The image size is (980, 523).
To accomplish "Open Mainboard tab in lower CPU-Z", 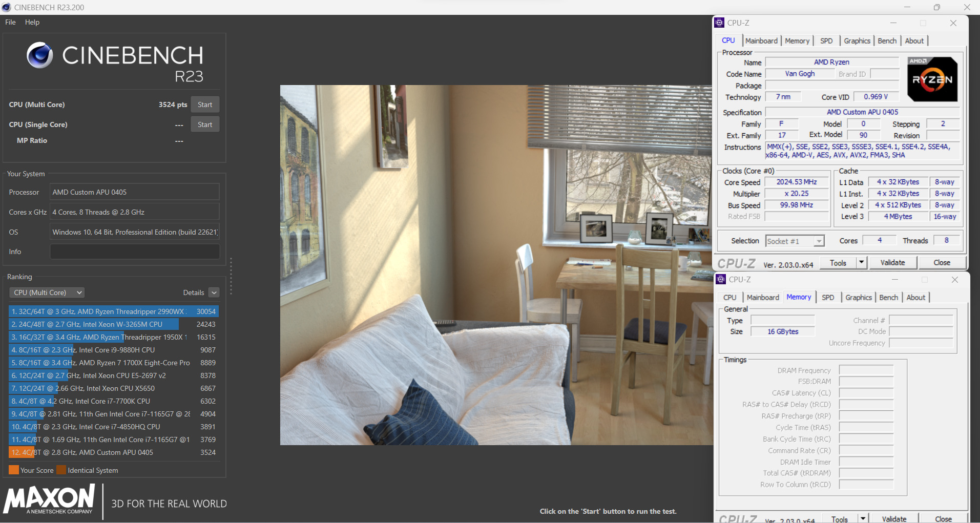I will (x=763, y=298).
